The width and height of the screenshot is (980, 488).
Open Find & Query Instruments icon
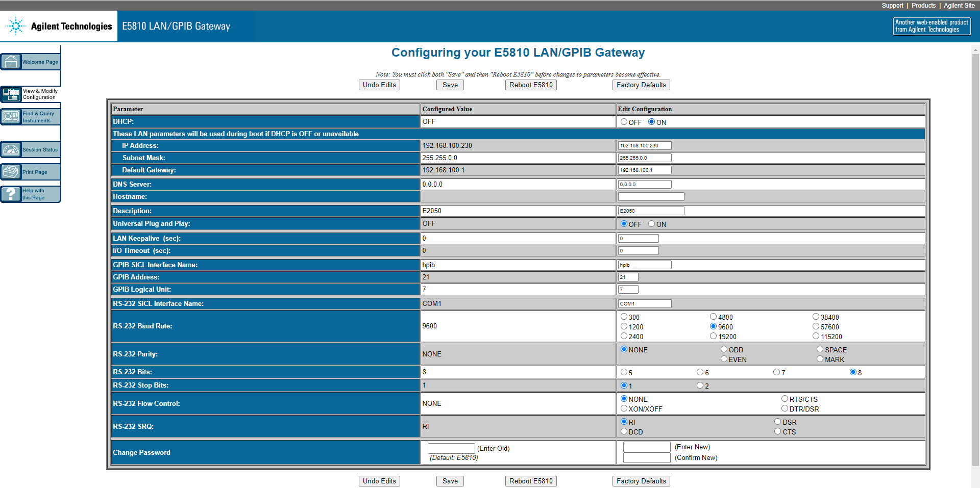click(11, 117)
